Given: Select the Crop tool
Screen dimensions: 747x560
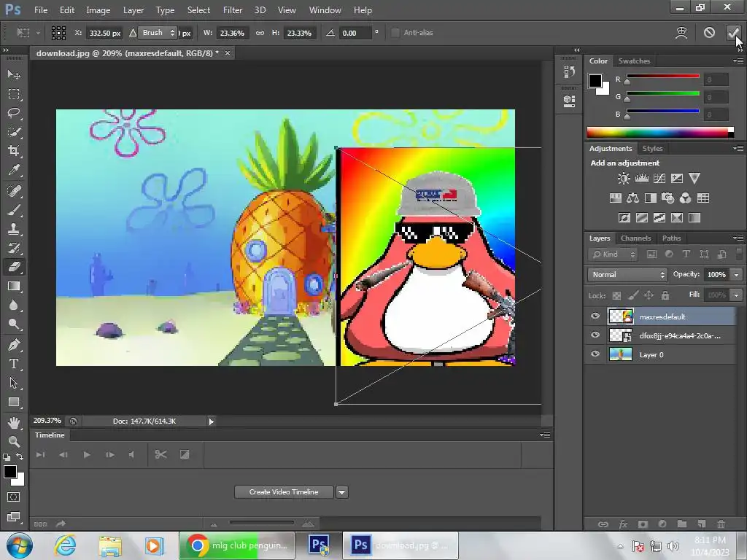Looking at the screenshot, I should click(x=14, y=151).
